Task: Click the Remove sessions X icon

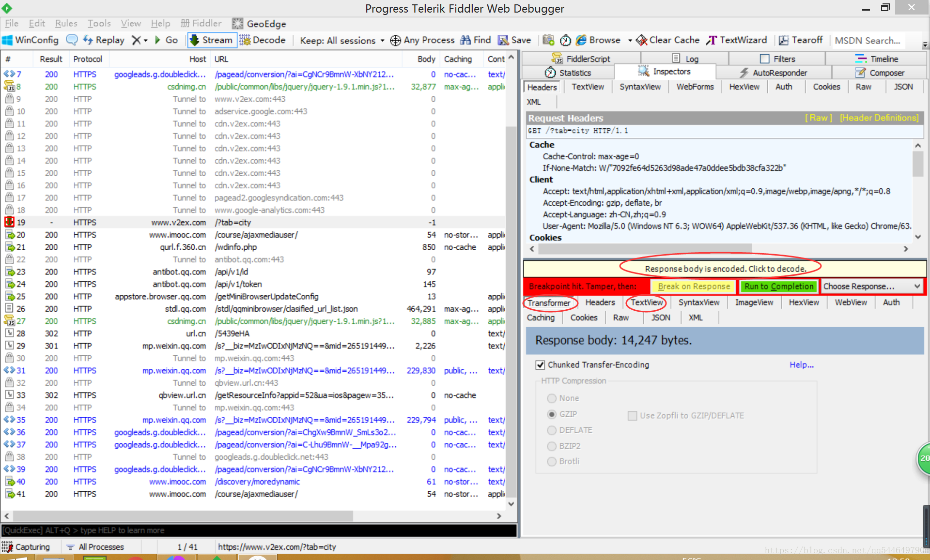Action: [136, 40]
